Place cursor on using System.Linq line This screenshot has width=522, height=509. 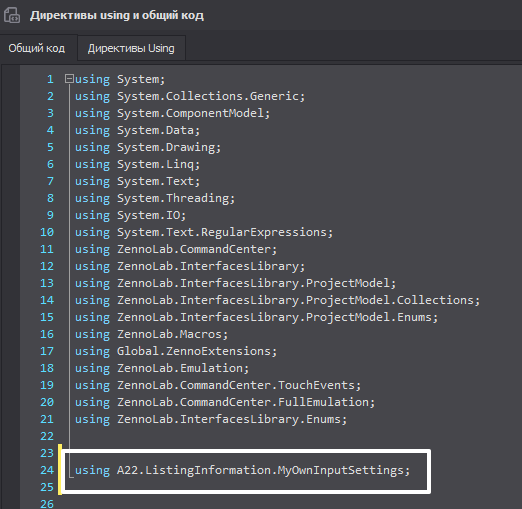pos(137,164)
